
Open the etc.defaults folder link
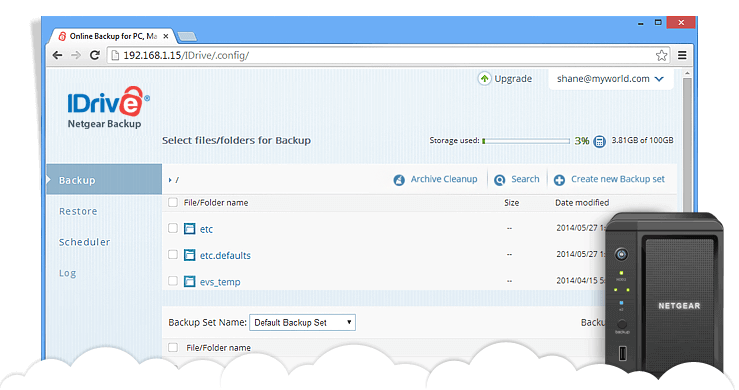pyautogui.click(x=225, y=256)
